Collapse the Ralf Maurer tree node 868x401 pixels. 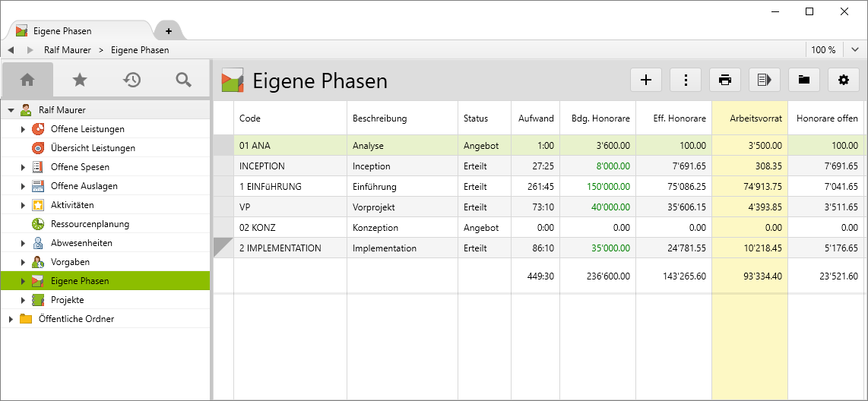tap(11, 110)
